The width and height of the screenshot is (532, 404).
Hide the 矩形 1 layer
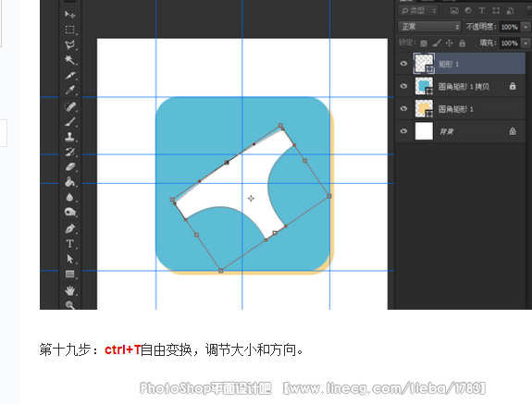point(403,64)
